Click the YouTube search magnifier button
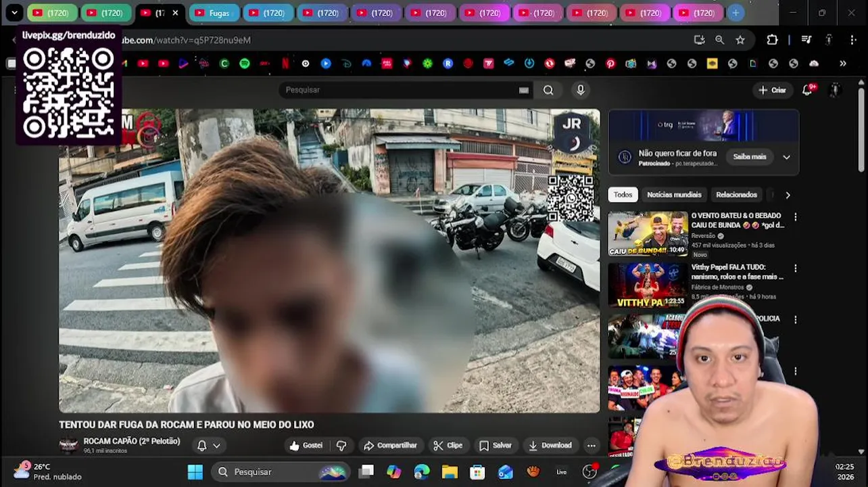The width and height of the screenshot is (868, 487). (x=548, y=90)
